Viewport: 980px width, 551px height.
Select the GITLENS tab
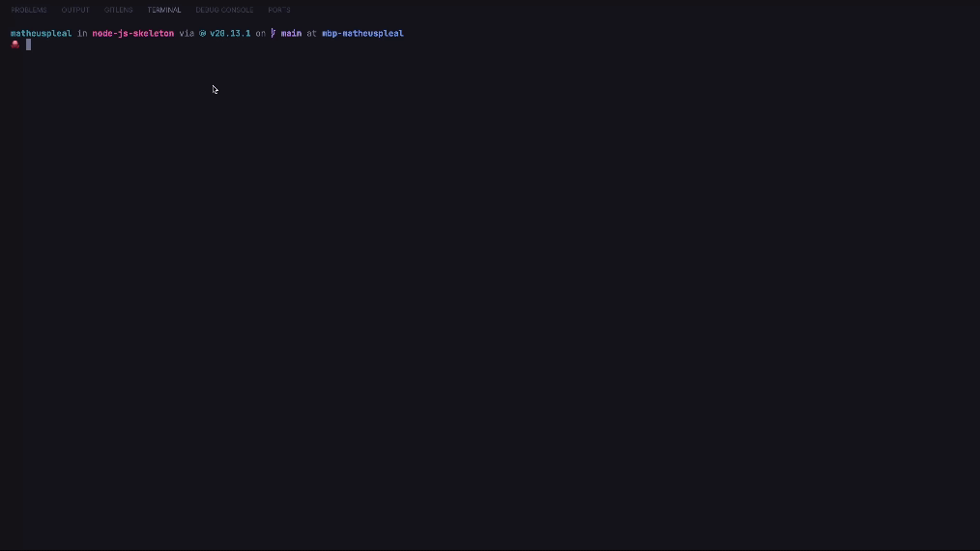[118, 10]
